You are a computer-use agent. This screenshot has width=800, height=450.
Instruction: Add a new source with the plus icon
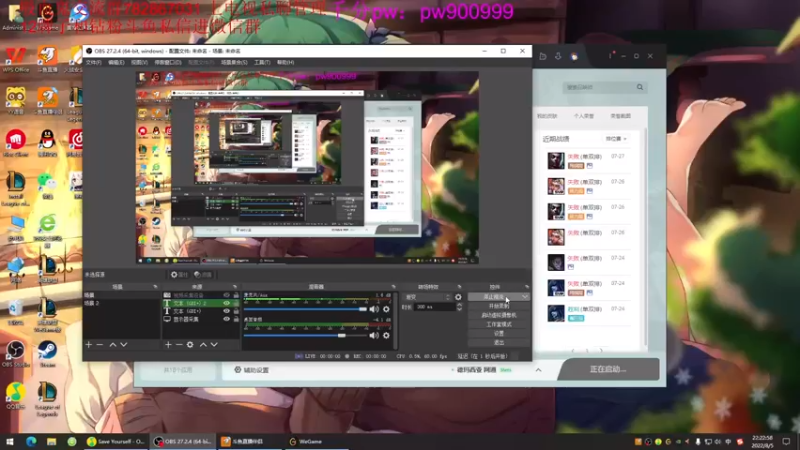(168, 345)
